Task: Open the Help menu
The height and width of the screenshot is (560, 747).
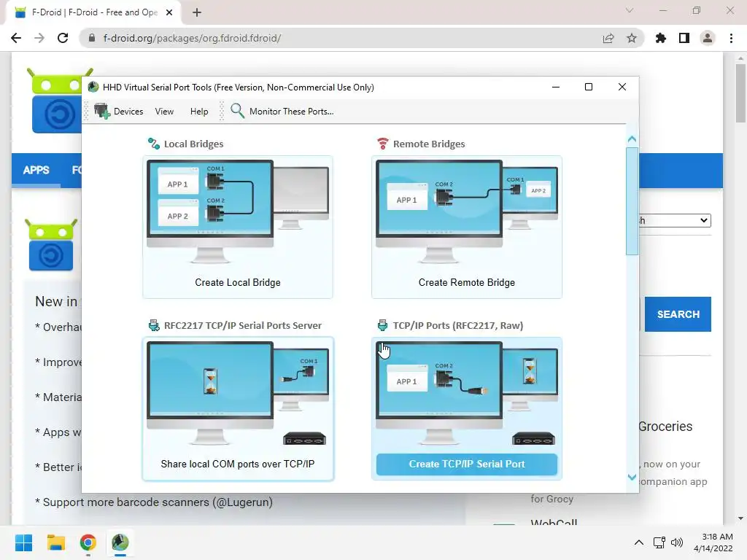Action: pyautogui.click(x=199, y=112)
